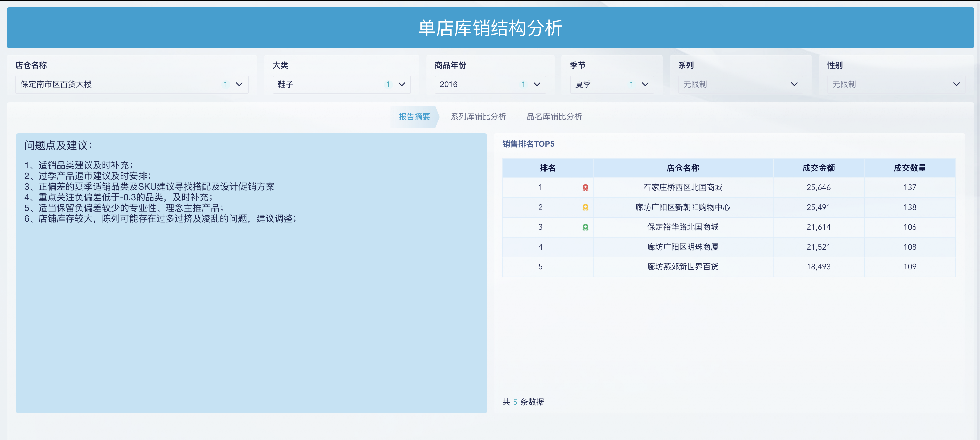Viewport: 980px width, 440px height.
Task: Click the 成交数量 column header
Action: click(910, 168)
